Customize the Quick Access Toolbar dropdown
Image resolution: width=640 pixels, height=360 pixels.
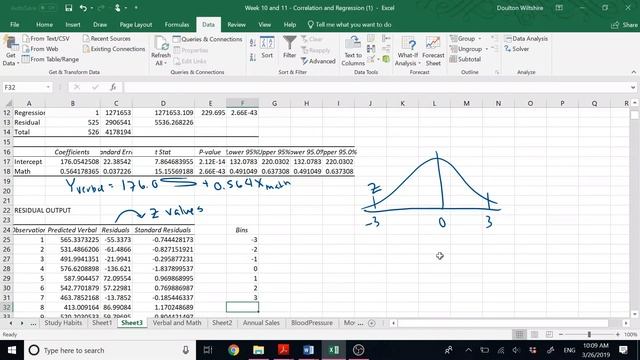tap(136, 8)
